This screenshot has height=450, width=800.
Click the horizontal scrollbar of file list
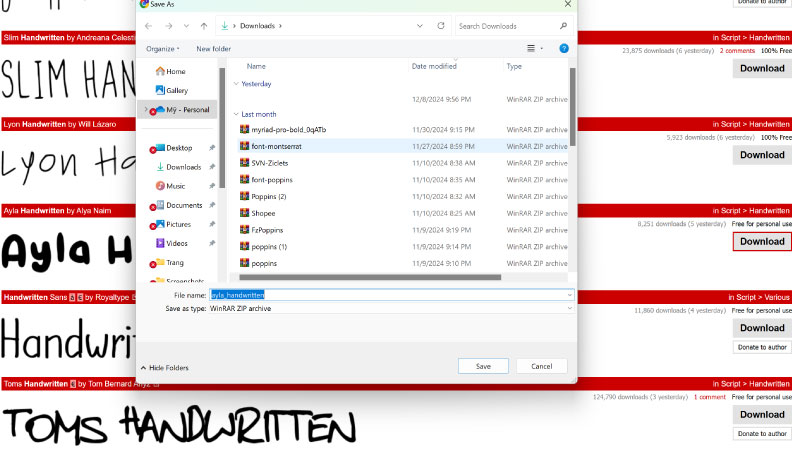point(370,278)
